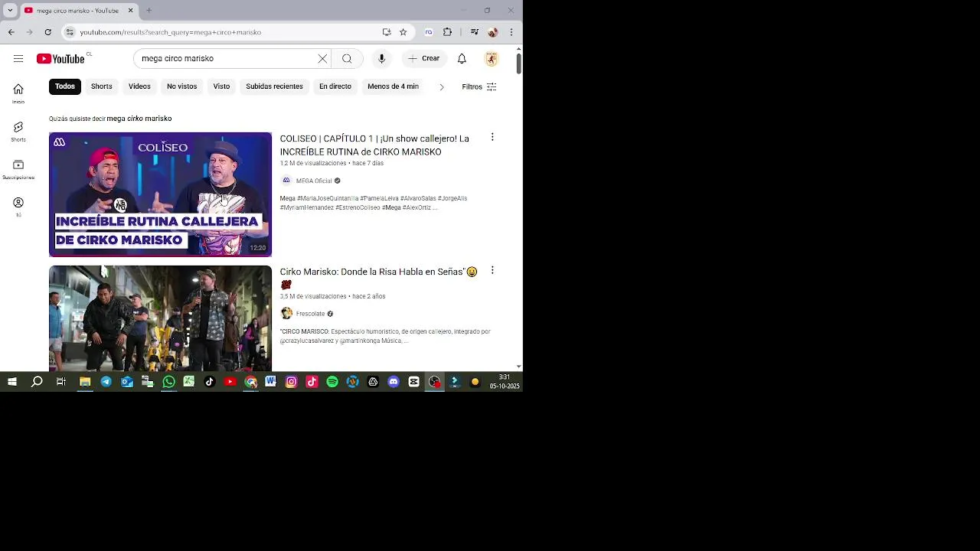Select the Todos filter chip

point(65,86)
